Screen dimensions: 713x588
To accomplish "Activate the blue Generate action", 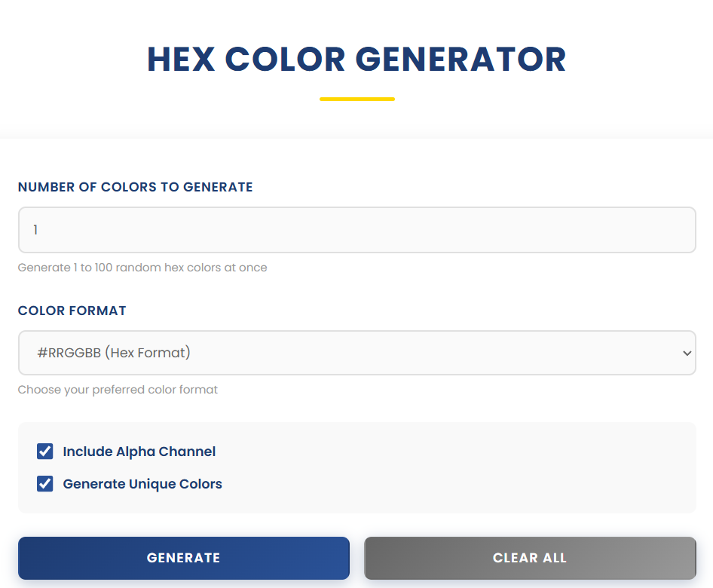I will click(x=183, y=558).
